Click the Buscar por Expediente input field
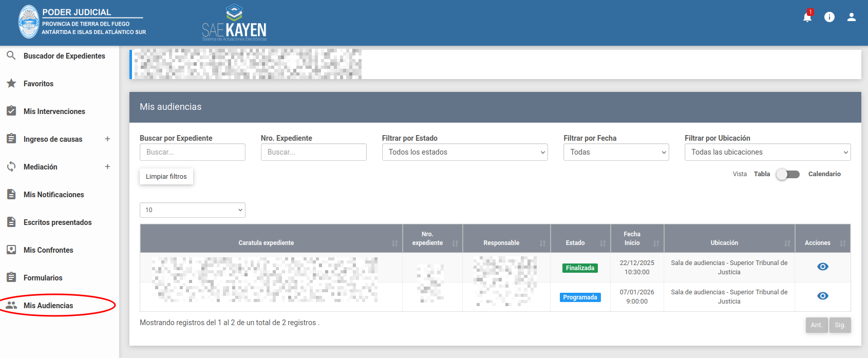This screenshot has width=868, height=358. click(192, 152)
